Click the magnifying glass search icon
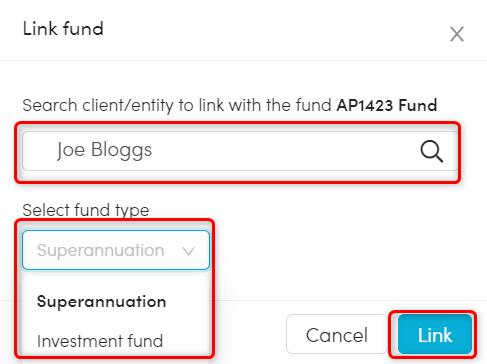 click(x=432, y=151)
